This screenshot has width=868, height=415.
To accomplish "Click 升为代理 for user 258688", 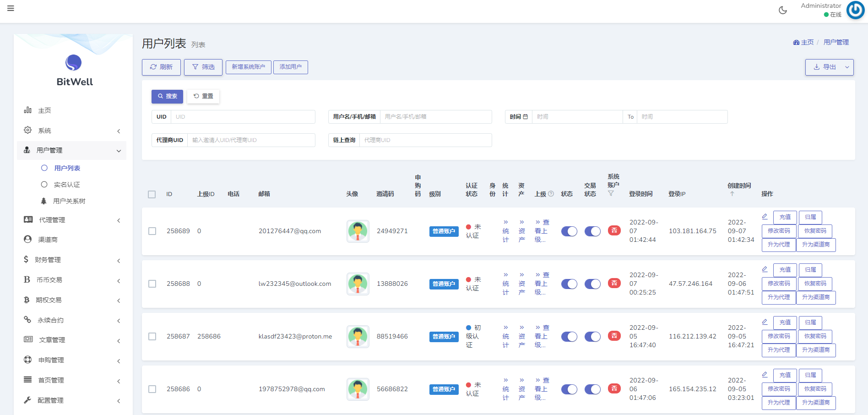I will point(779,297).
